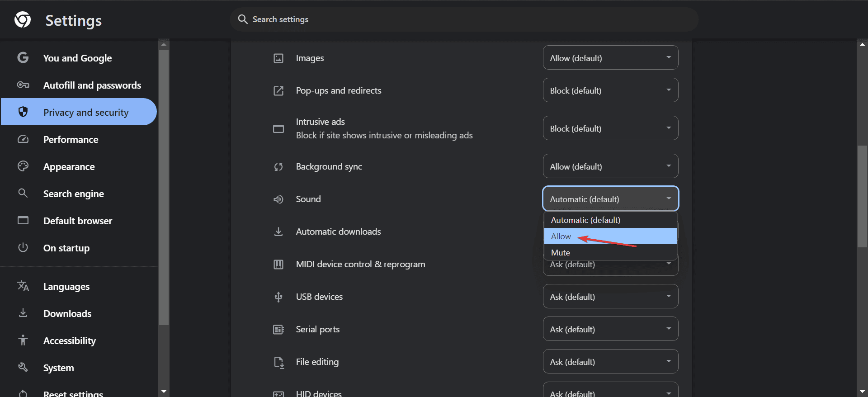
Task: Open Autofill and passwords section
Action: pos(79,85)
